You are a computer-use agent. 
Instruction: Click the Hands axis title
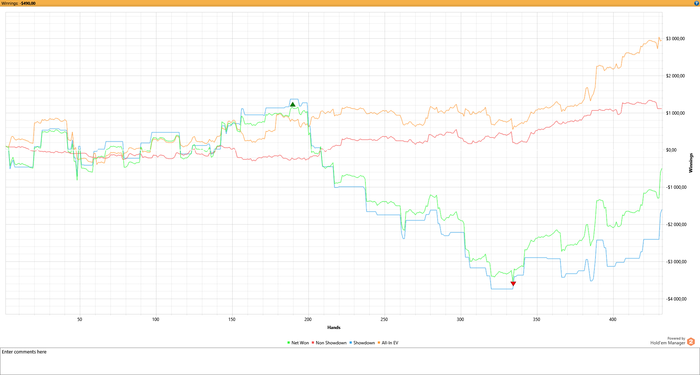click(334, 327)
